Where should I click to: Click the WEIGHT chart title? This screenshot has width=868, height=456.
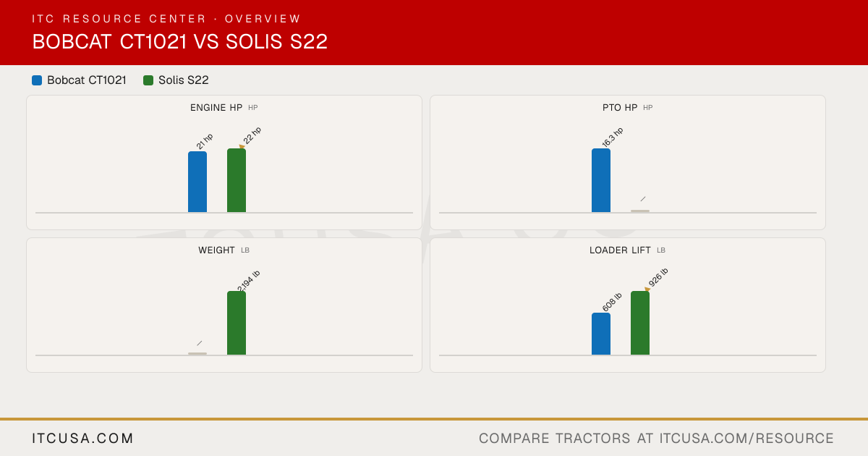coord(216,250)
